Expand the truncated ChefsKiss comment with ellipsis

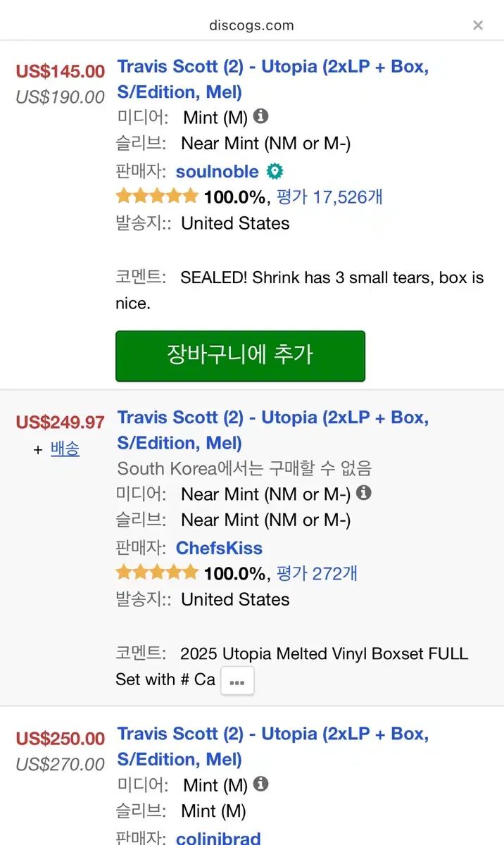[237, 682]
